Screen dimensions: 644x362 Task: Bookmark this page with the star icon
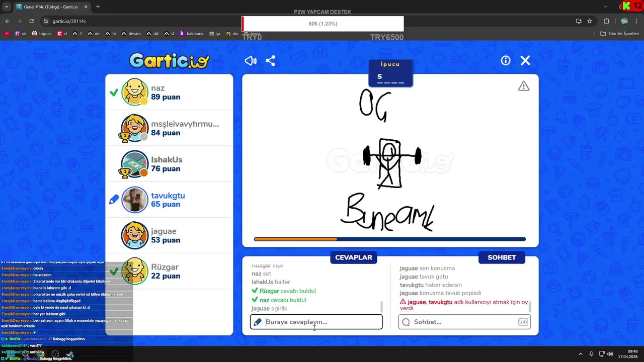pyautogui.click(x=590, y=21)
